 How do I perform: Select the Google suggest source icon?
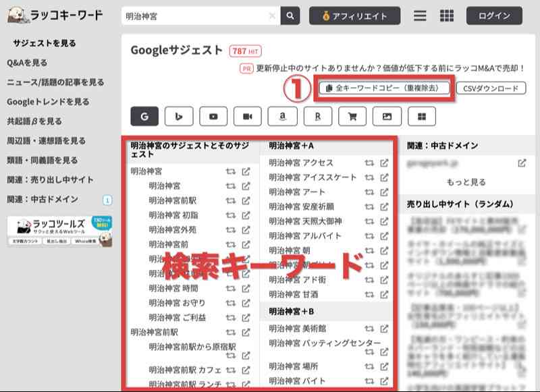click(x=144, y=116)
